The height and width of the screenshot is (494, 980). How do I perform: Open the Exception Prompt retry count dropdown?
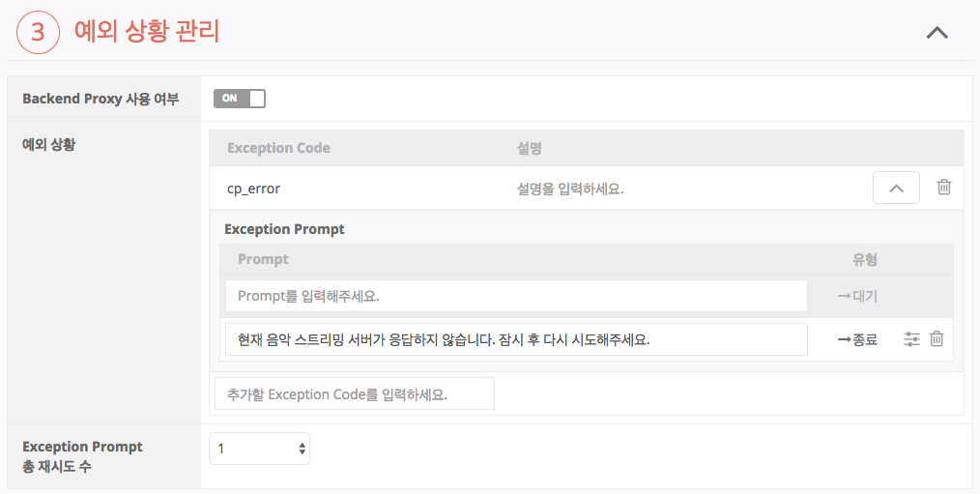pos(259,449)
